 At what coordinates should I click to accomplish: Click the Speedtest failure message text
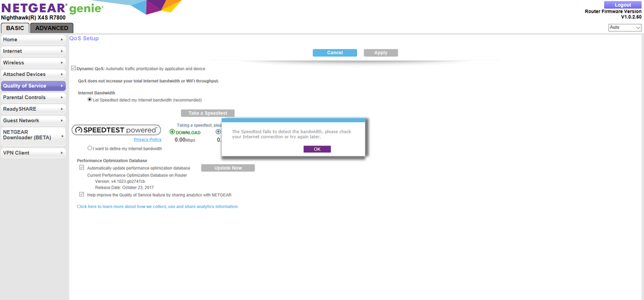click(x=291, y=134)
